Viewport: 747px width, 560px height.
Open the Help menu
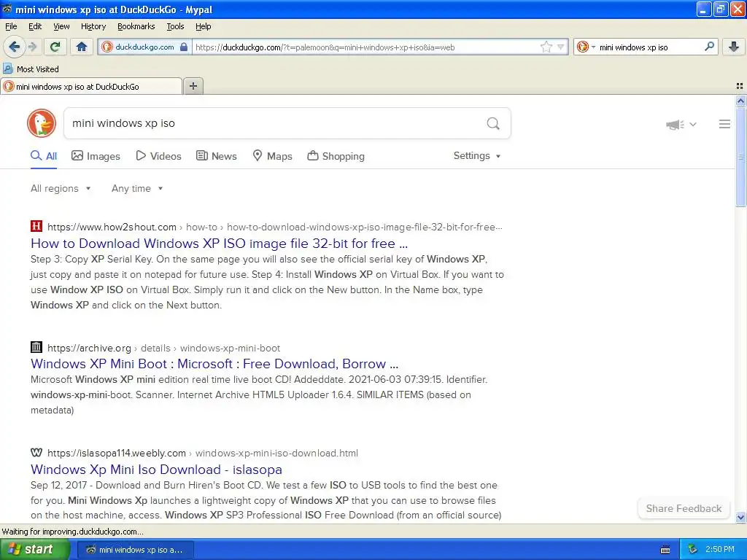(x=203, y=26)
